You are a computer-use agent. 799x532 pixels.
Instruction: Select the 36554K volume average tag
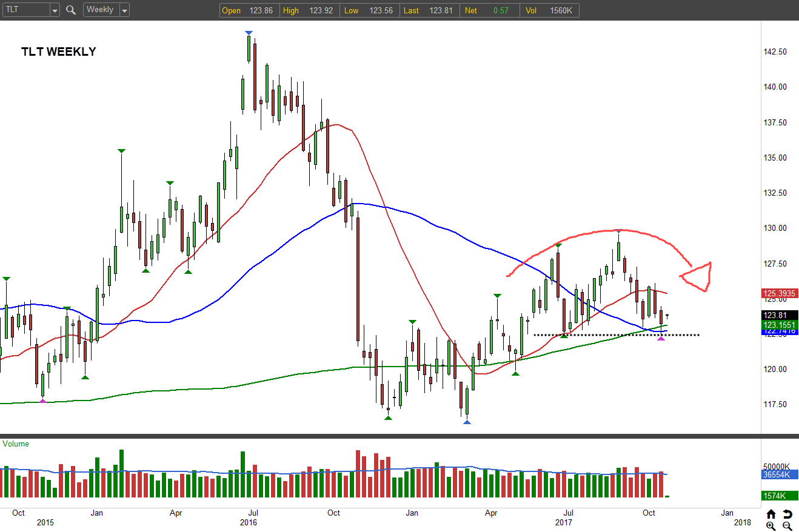click(x=778, y=475)
